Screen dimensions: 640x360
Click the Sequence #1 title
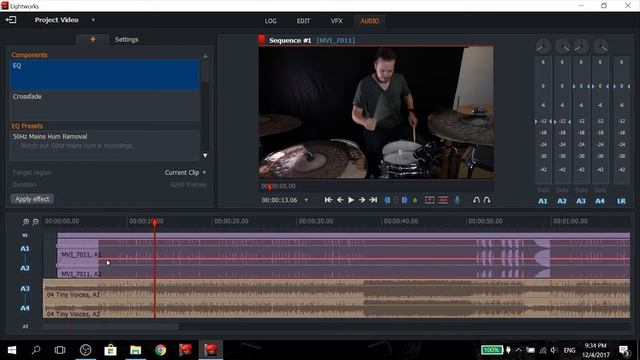click(290, 40)
